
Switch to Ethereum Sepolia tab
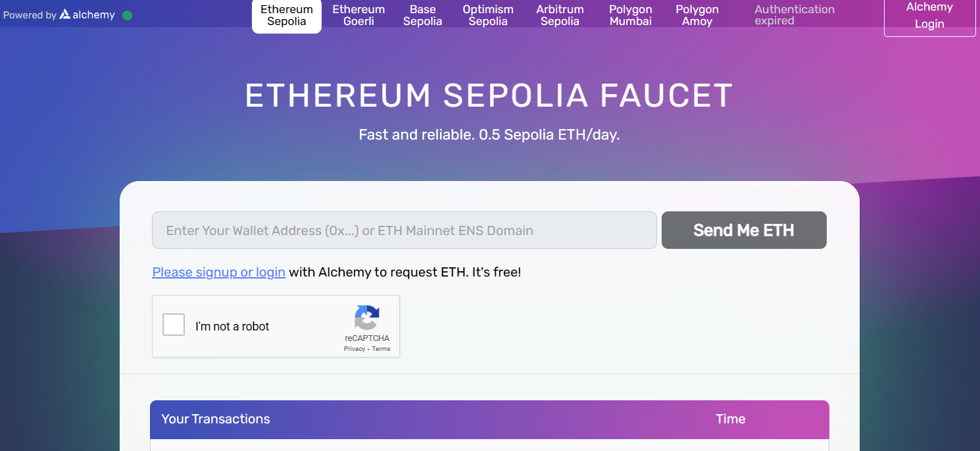click(287, 15)
